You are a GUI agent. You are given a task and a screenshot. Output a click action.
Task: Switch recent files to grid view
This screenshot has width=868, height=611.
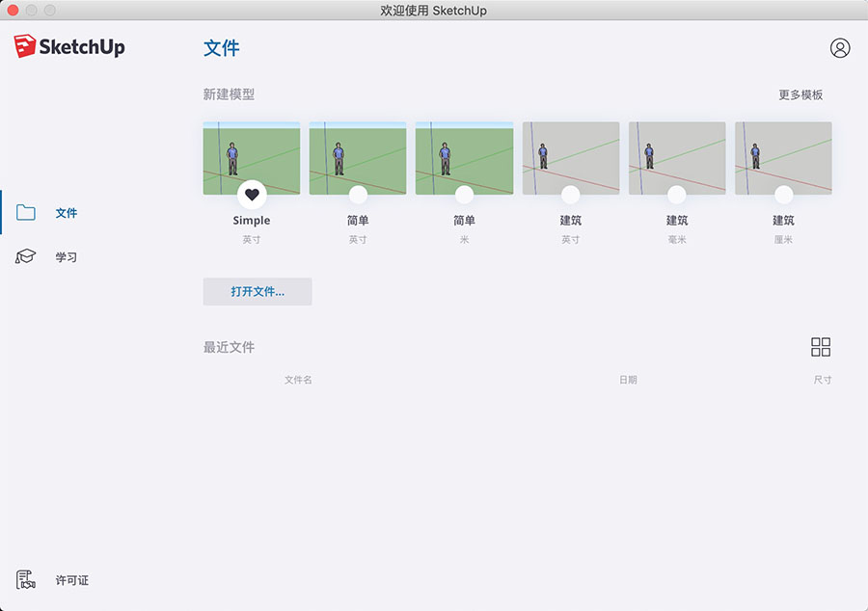(x=821, y=347)
